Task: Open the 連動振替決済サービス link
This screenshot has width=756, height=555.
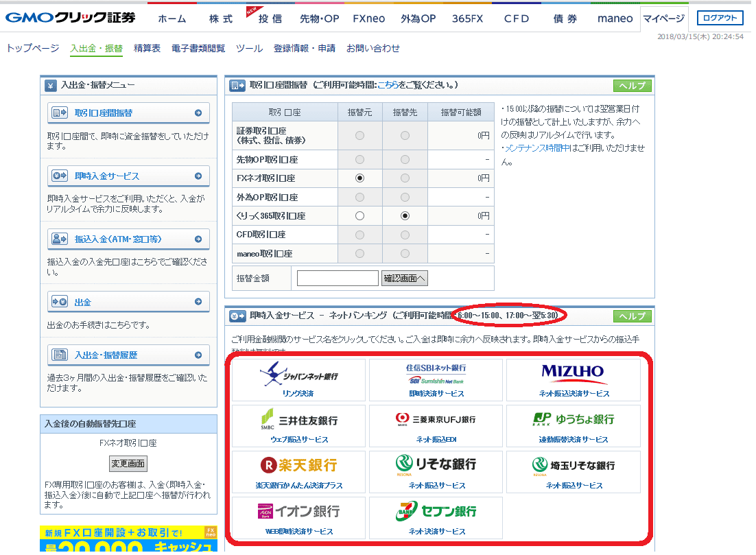Action: 574,439
